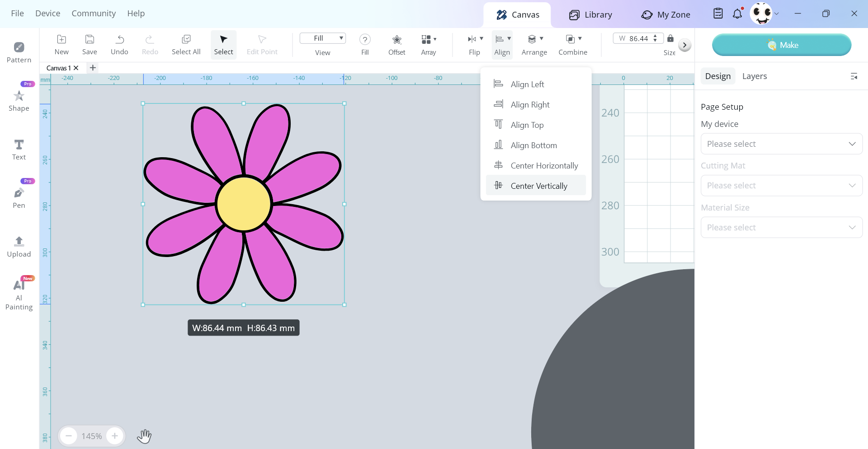868x449 pixels.
Task: Open the Upload panel
Action: tap(19, 247)
